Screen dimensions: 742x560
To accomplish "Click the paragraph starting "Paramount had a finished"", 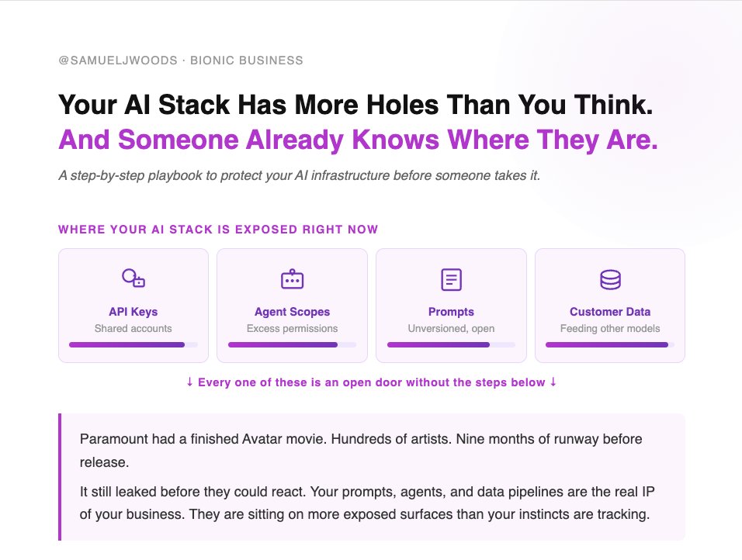I will tap(361, 451).
